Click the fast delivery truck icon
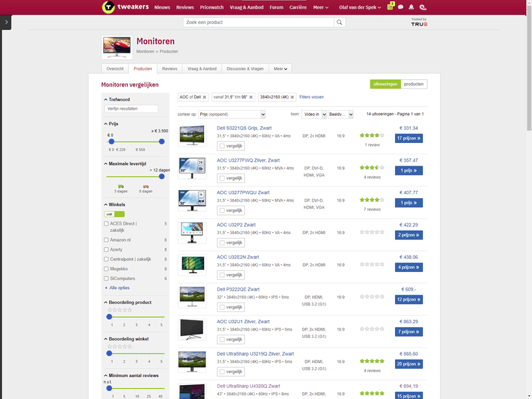This screenshot has width=532, height=399. pos(121,186)
